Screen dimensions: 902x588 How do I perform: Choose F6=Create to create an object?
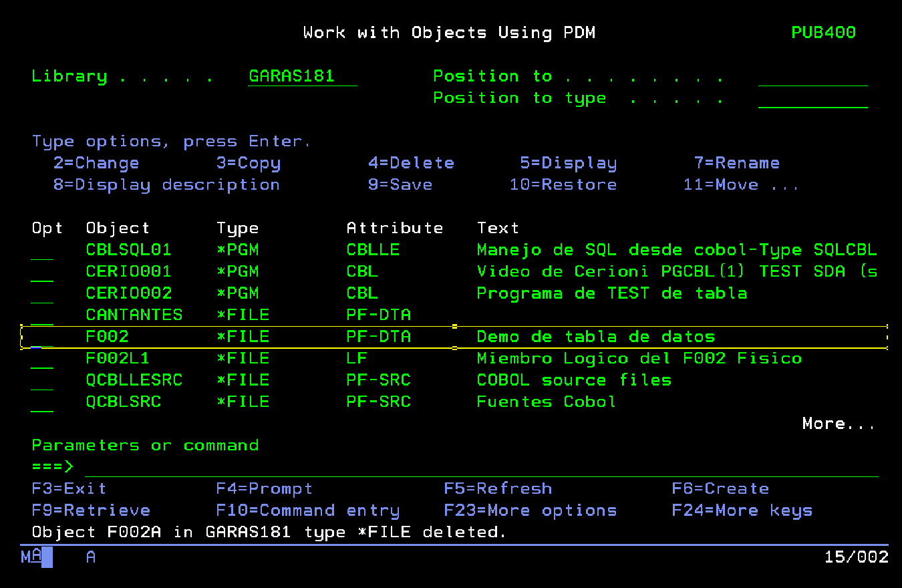click(x=720, y=489)
